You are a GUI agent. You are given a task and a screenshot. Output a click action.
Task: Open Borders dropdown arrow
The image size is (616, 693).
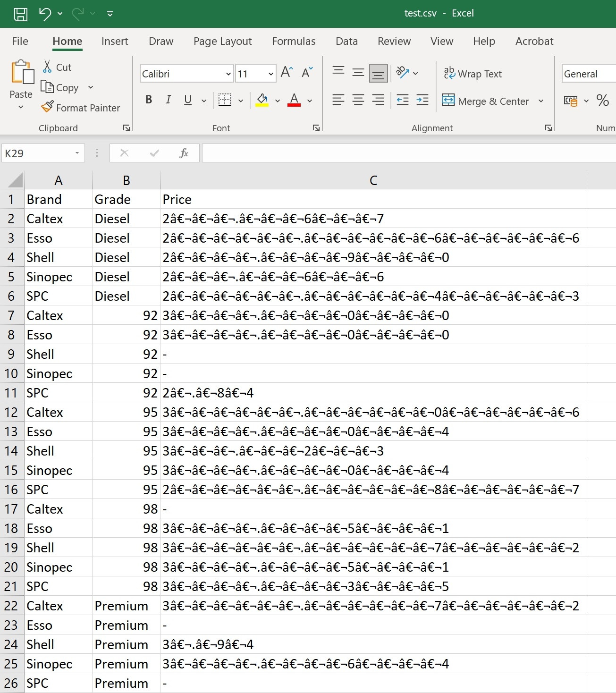point(241,101)
